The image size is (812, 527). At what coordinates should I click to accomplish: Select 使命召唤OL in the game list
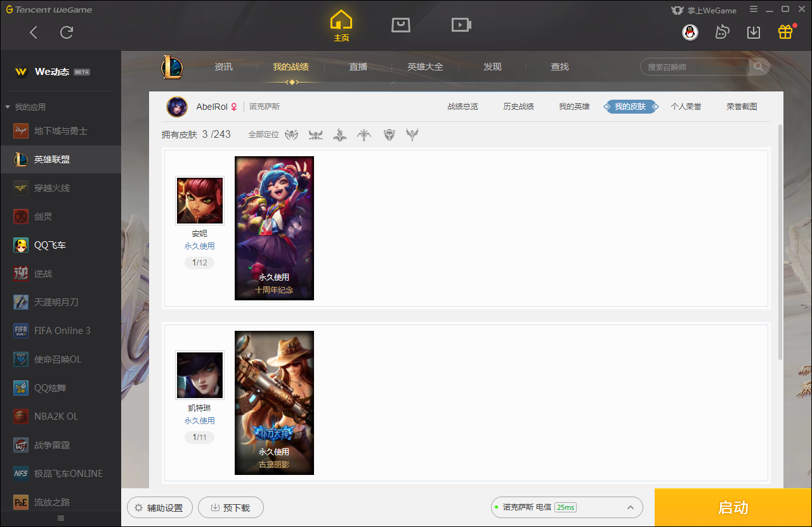[x=60, y=359]
